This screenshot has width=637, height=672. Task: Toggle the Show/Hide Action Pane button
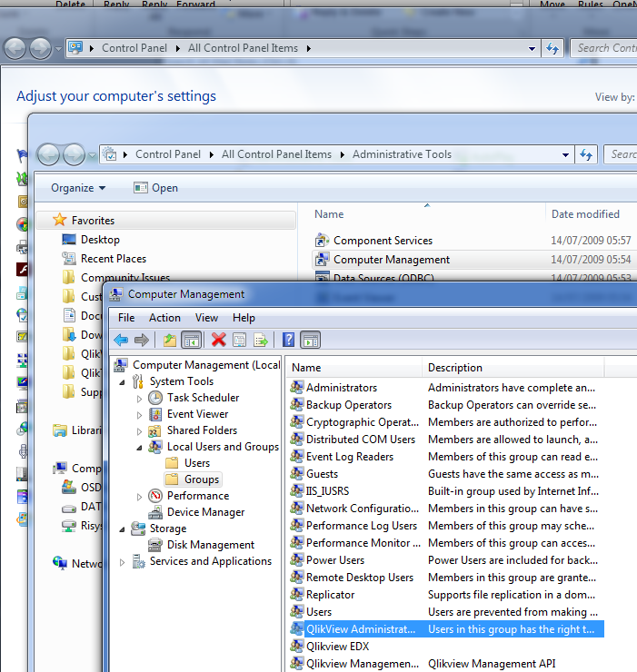tap(310, 340)
